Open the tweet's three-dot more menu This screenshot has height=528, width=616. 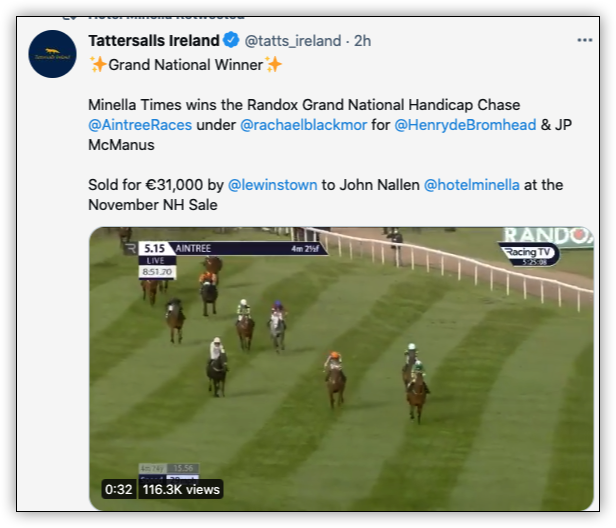point(585,40)
